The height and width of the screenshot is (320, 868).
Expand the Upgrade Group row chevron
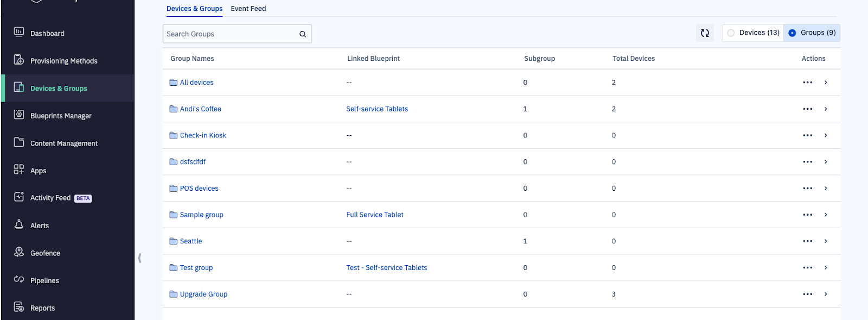[x=826, y=294]
